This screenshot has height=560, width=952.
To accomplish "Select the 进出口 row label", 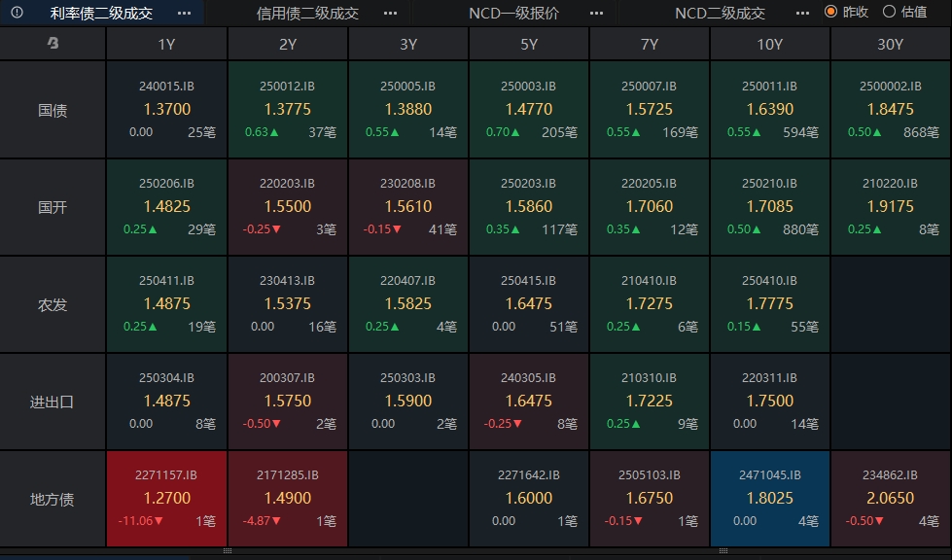I will (x=53, y=402).
